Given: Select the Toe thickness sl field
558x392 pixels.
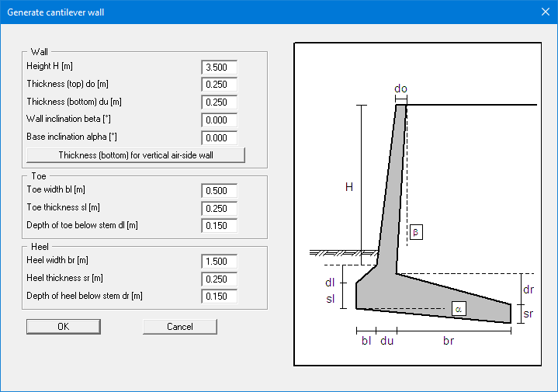Looking at the screenshot, I should [x=219, y=208].
